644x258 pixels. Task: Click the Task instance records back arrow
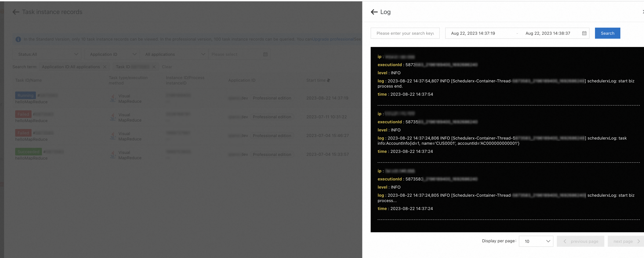[16, 12]
